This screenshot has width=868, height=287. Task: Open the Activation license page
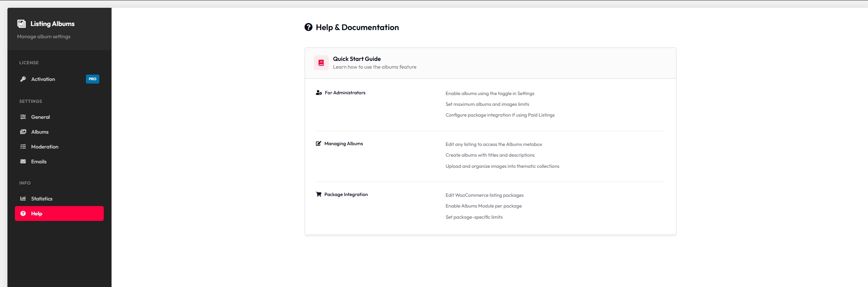coord(43,79)
